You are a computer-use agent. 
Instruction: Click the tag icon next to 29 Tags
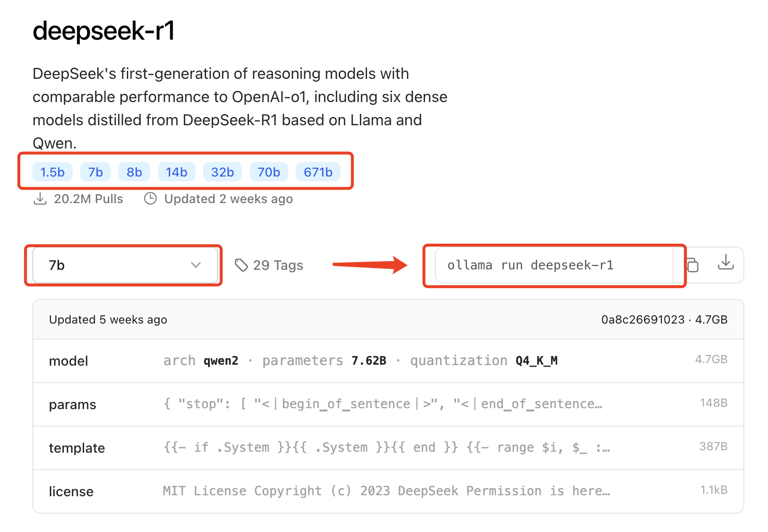(241, 265)
